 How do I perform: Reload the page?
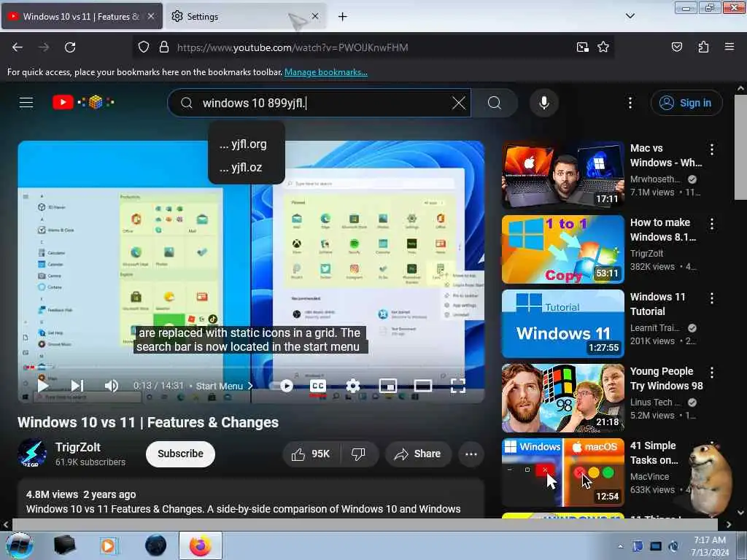70,47
